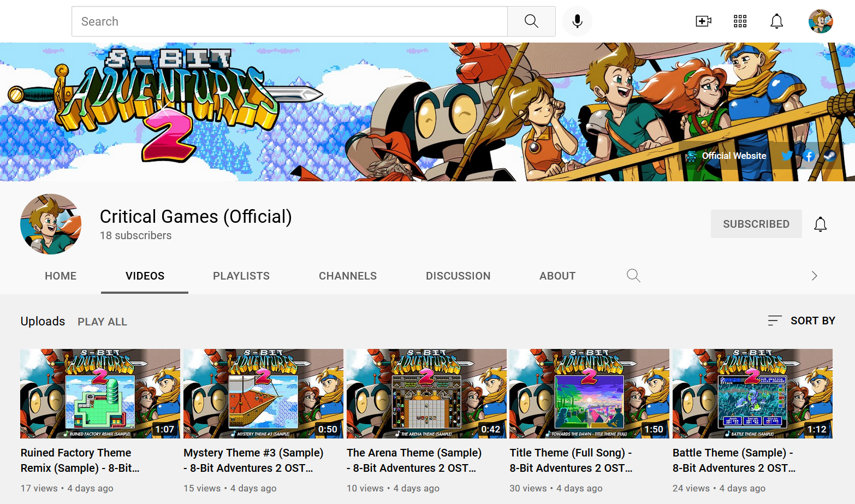Open Title Theme (Full Song) video title

[571, 460]
